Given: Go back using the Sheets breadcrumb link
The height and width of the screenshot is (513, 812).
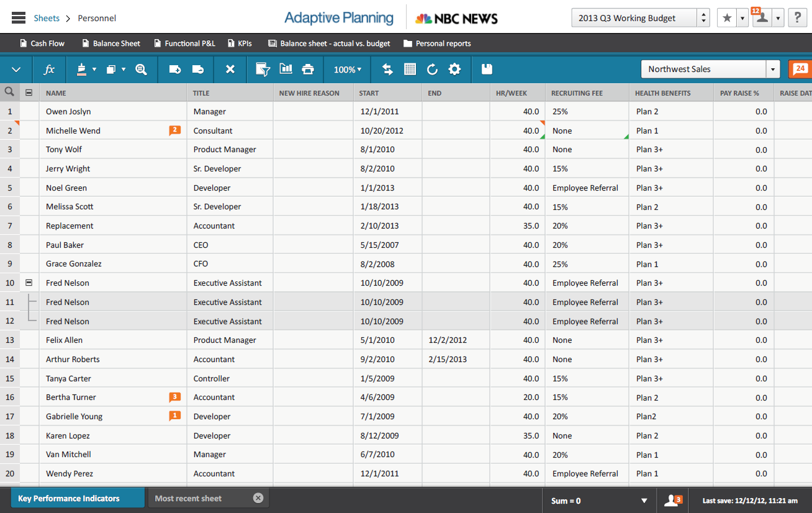Looking at the screenshot, I should point(47,18).
